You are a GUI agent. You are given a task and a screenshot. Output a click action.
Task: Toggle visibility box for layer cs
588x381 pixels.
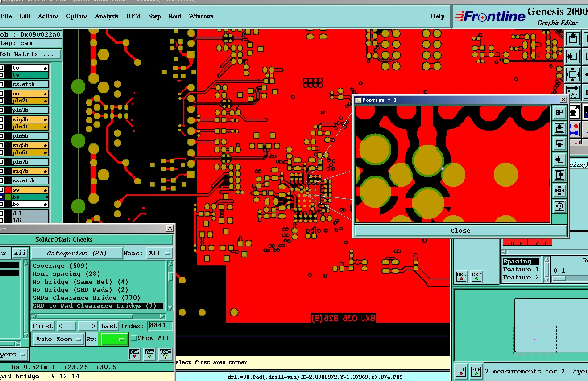coord(1,94)
